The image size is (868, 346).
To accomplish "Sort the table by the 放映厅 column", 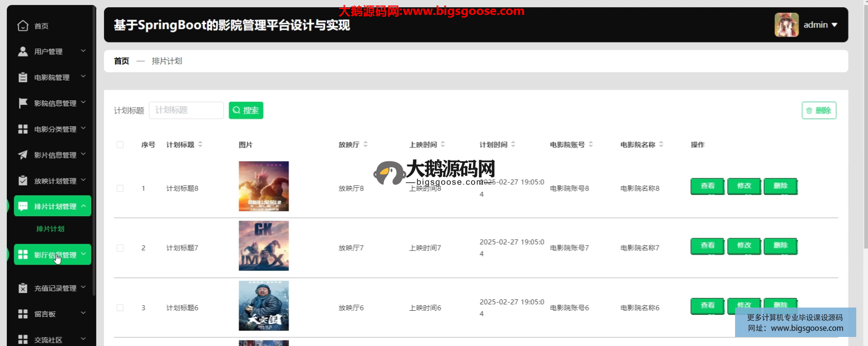I will tap(365, 145).
